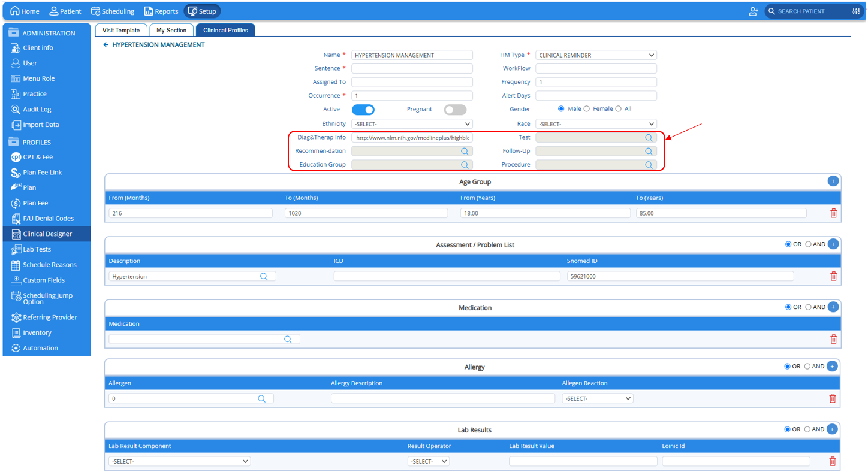Add a new Lab Results row
This screenshot has height=475, width=868.
point(832,429)
